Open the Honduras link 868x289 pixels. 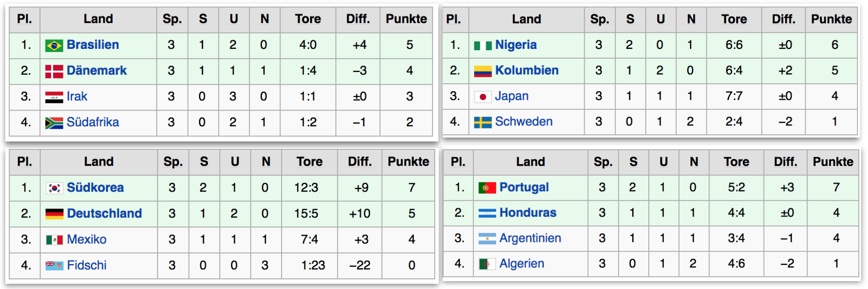point(528,213)
